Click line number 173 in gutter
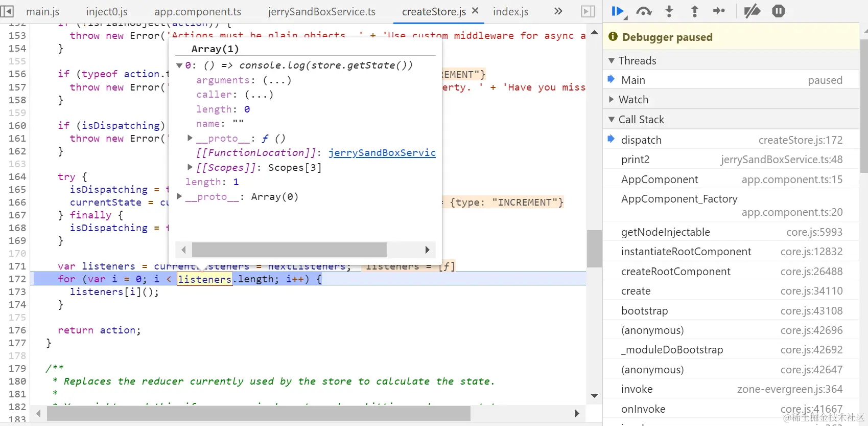The height and width of the screenshot is (426, 868). tap(17, 292)
